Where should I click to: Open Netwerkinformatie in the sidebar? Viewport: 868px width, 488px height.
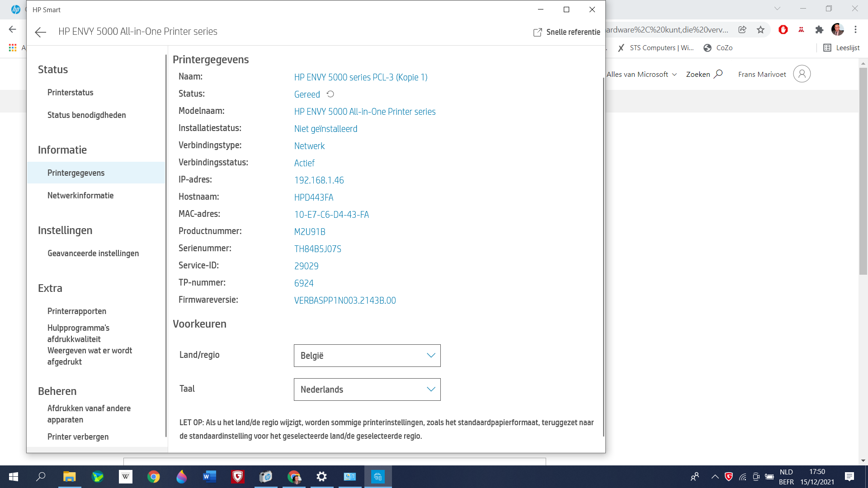(80, 195)
